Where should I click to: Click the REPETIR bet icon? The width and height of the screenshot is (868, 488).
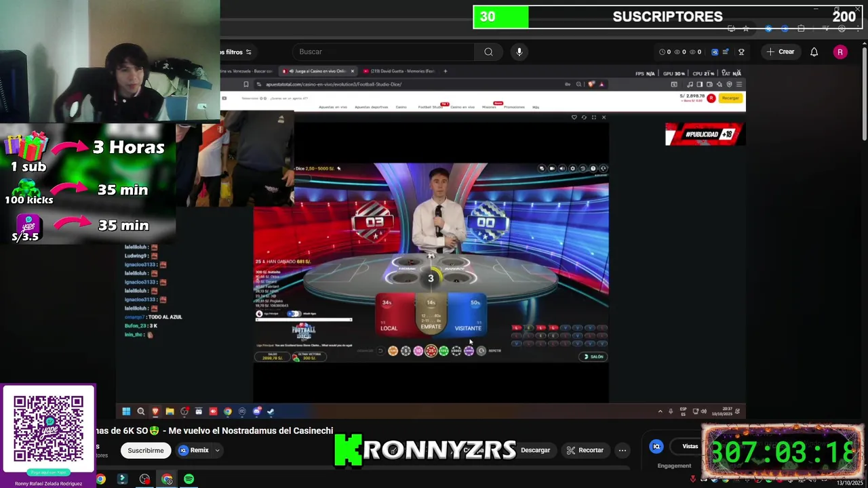pos(481,350)
